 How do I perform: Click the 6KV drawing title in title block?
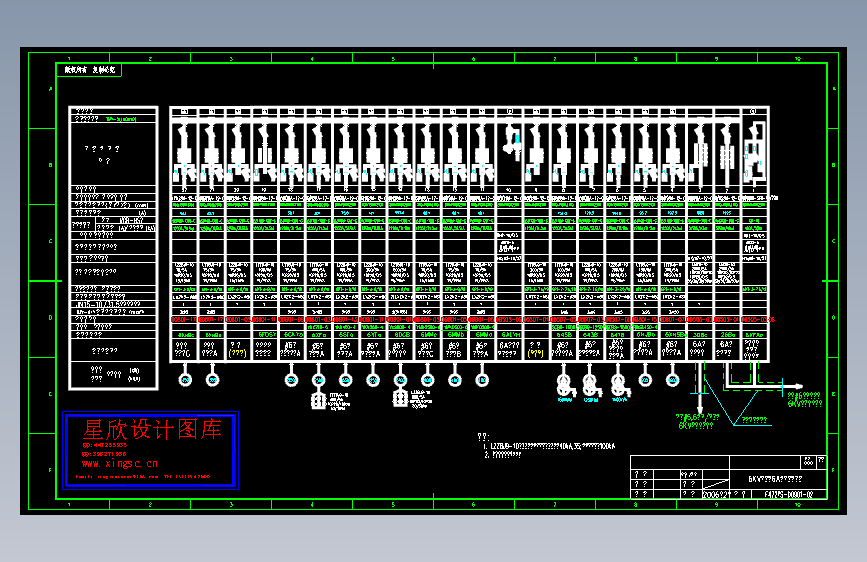click(x=775, y=479)
